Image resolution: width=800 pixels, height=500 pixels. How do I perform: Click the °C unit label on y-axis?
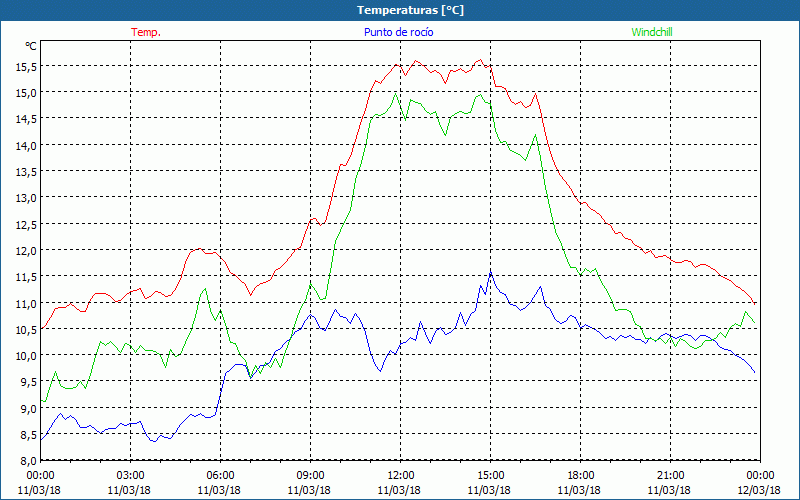31,46
